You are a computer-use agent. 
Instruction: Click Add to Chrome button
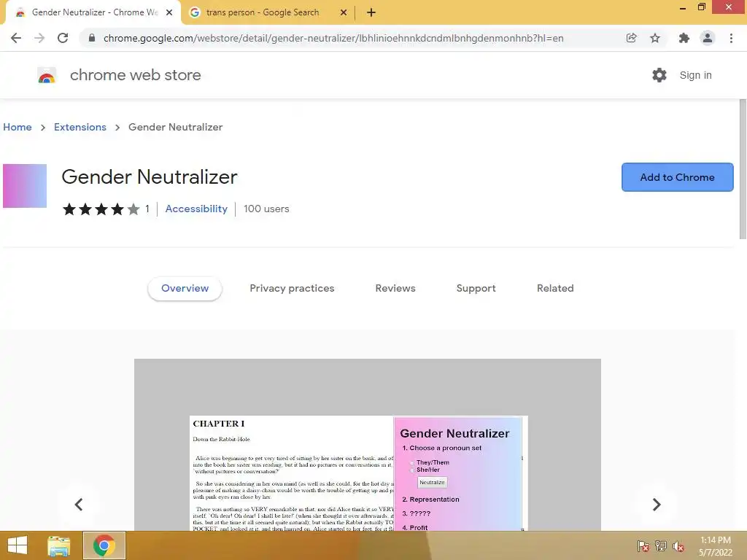tap(678, 177)
